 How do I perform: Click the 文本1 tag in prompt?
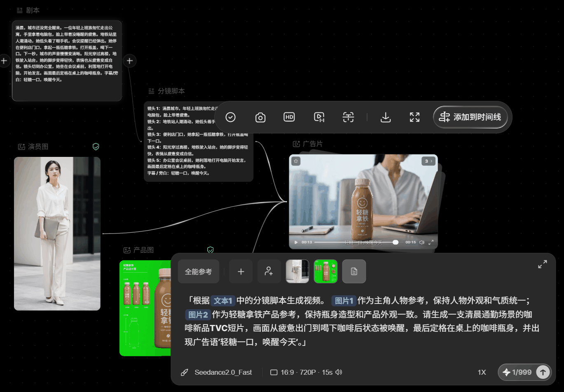tap(223, 301)
